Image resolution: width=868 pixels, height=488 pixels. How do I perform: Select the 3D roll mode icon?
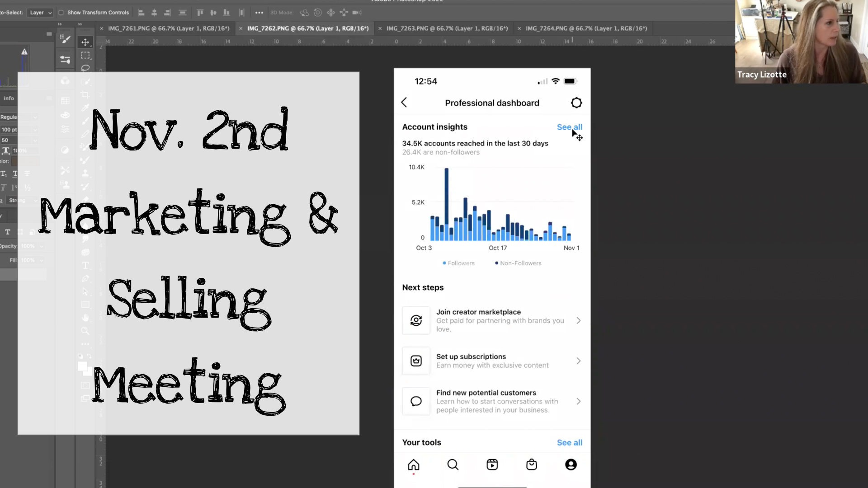point(318,13)
